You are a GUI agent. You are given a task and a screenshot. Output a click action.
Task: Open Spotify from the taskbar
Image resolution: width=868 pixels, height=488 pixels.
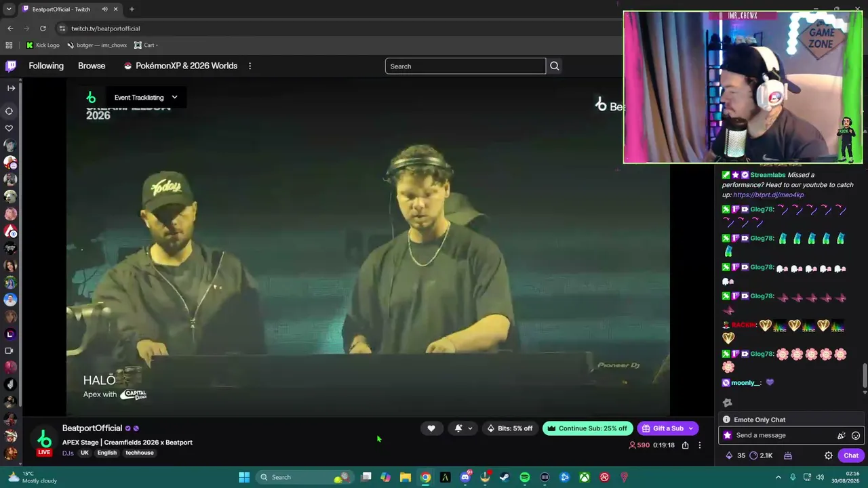tap(525, 477)
